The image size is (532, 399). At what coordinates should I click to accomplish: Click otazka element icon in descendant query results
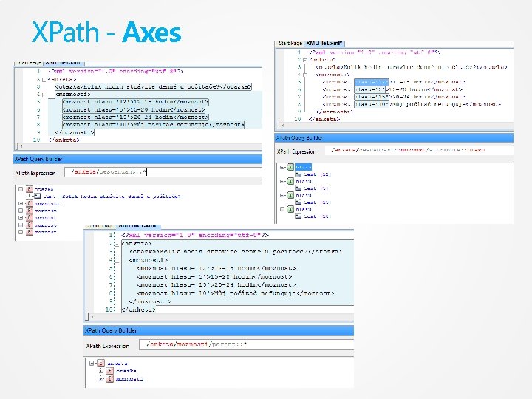tap(29, 189)
